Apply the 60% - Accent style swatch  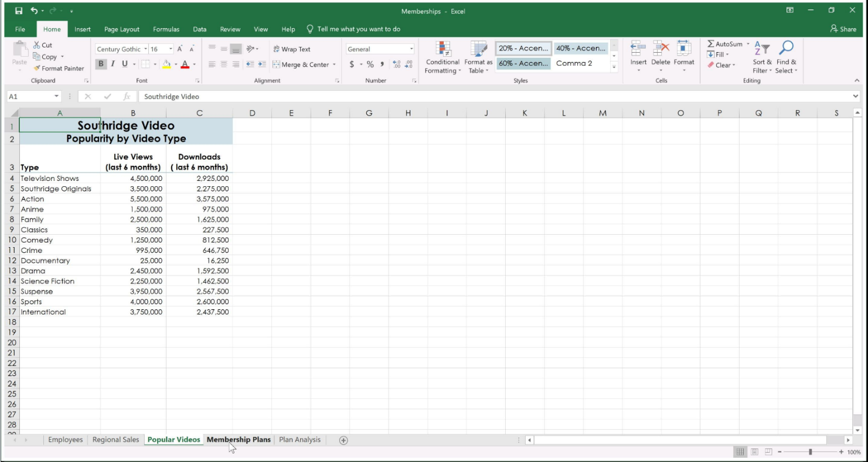523,63
